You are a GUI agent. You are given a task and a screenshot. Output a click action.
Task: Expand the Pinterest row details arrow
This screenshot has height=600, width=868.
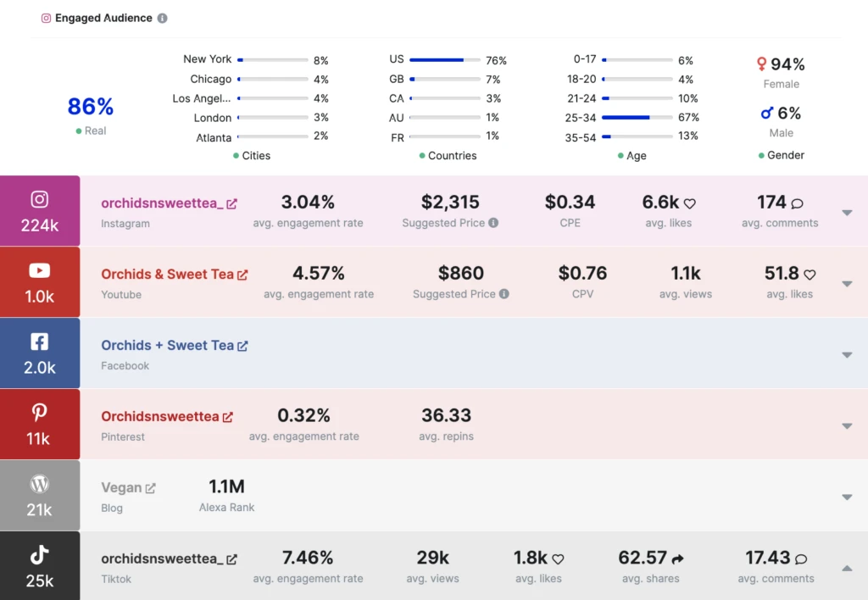tap(847, 426)
